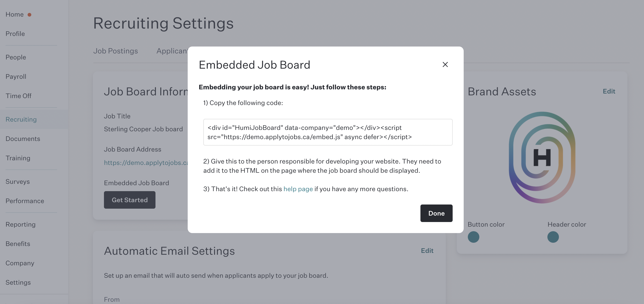Click the Done button
Image resolution: width=644 pixels, height=304 pixels.
[x=436, y=213]
